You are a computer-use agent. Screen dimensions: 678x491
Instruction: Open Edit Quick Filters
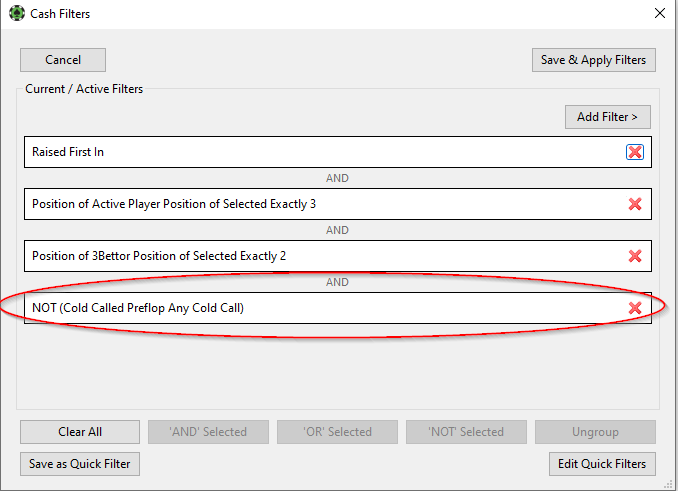tap(602, 464)
